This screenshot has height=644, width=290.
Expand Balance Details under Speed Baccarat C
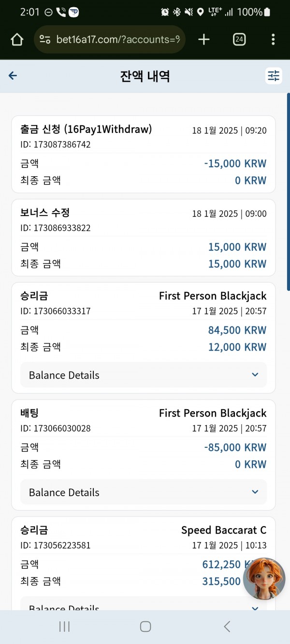coord(144,605)
